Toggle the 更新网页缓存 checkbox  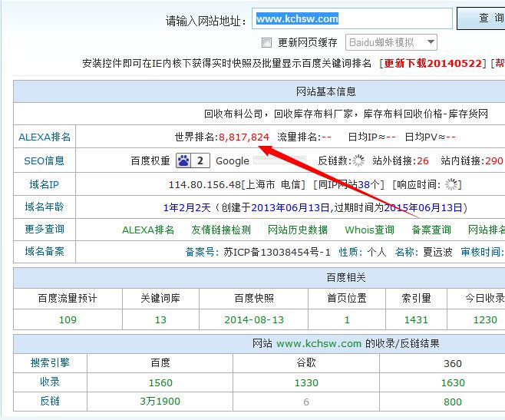(267, 42)
